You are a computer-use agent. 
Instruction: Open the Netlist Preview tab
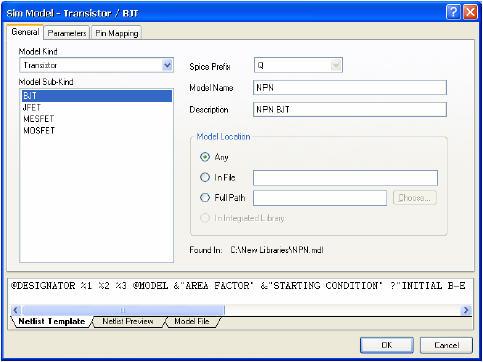(x=128, y=321)
